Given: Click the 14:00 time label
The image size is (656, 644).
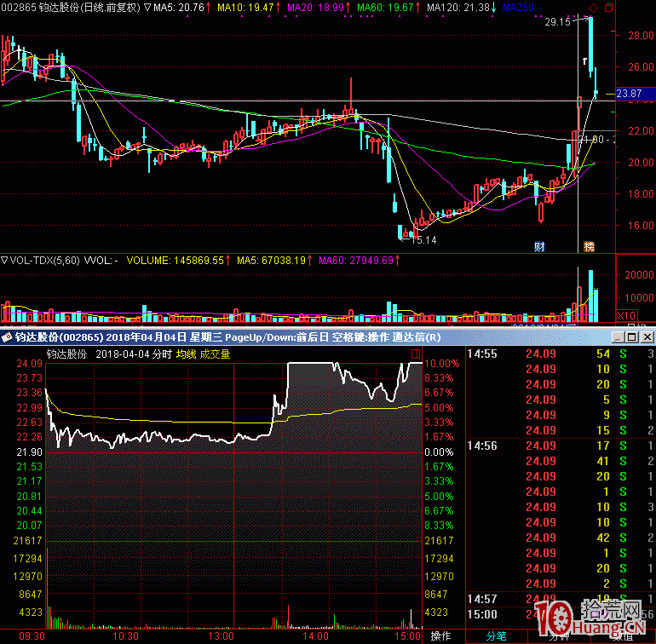Looking at the screenshot, I should point(315,636).
